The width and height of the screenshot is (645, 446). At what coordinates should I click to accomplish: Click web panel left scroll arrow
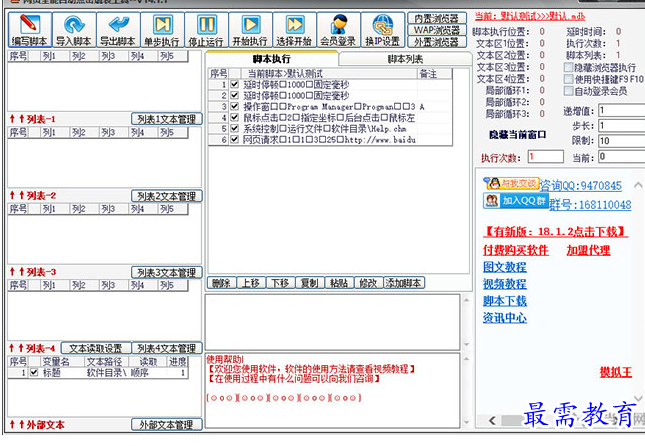click(492, 420)
